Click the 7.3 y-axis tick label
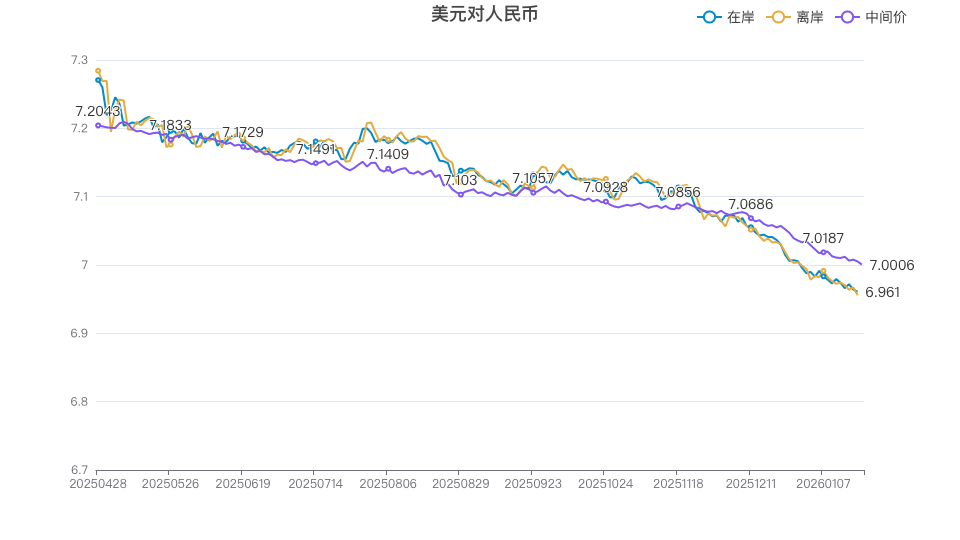960x540 pixels. point(80,60)
